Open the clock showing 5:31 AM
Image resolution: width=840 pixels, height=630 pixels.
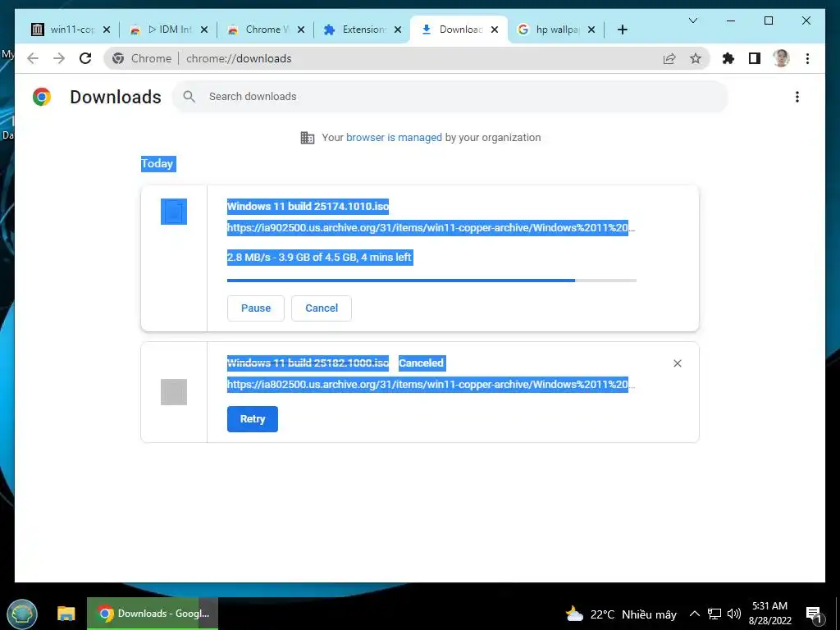[x=769, y=614]
